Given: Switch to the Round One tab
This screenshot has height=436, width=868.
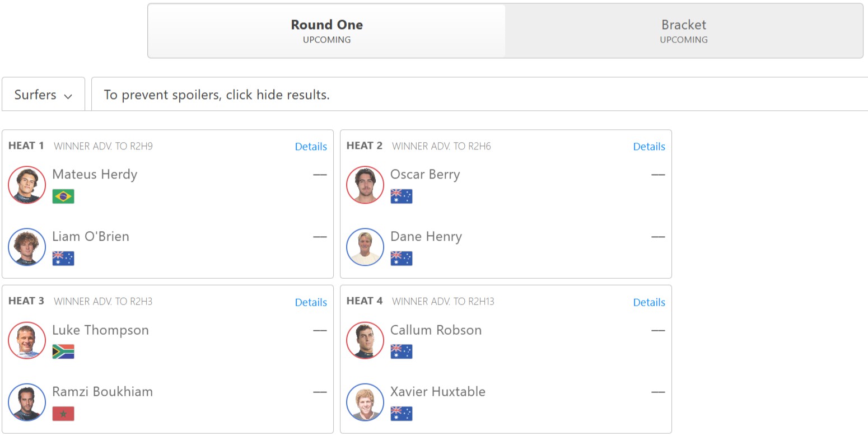Looking at the screenshot, I should coord(326,31).
